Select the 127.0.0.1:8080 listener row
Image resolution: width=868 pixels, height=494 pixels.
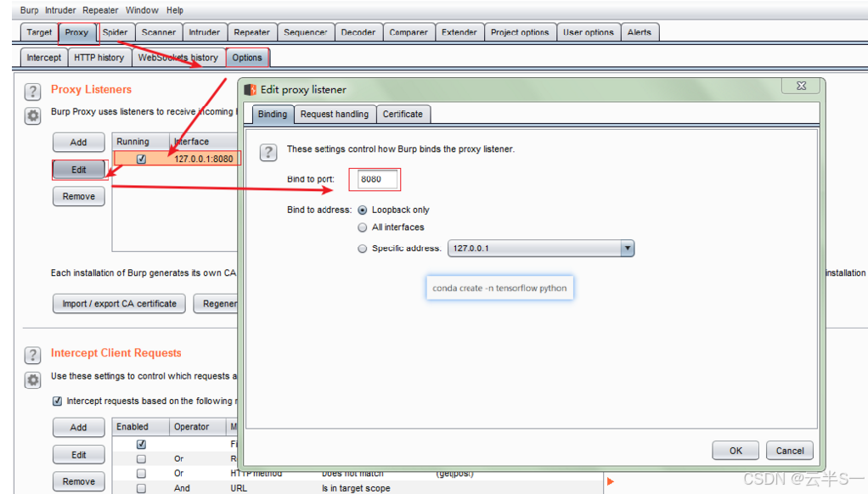click(x=177, y=159)
